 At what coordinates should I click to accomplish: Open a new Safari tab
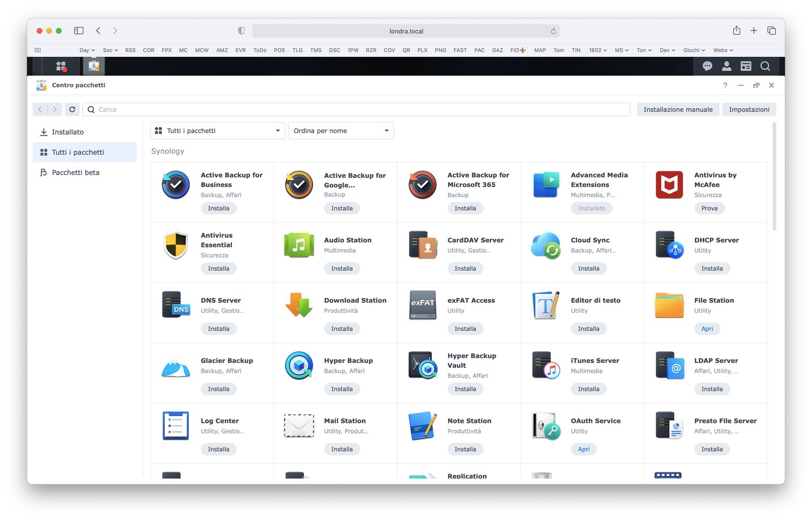tap(754, 30)
